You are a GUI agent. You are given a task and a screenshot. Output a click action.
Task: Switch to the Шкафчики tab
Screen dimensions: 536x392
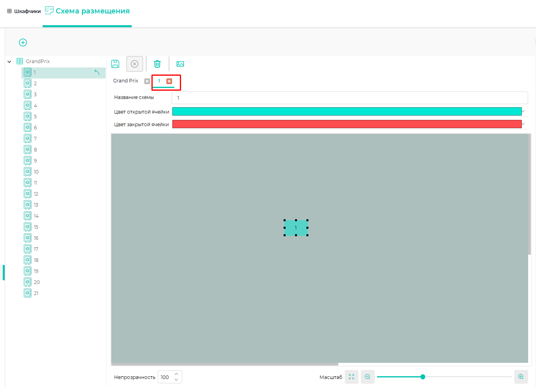click(x=24, y=11)
